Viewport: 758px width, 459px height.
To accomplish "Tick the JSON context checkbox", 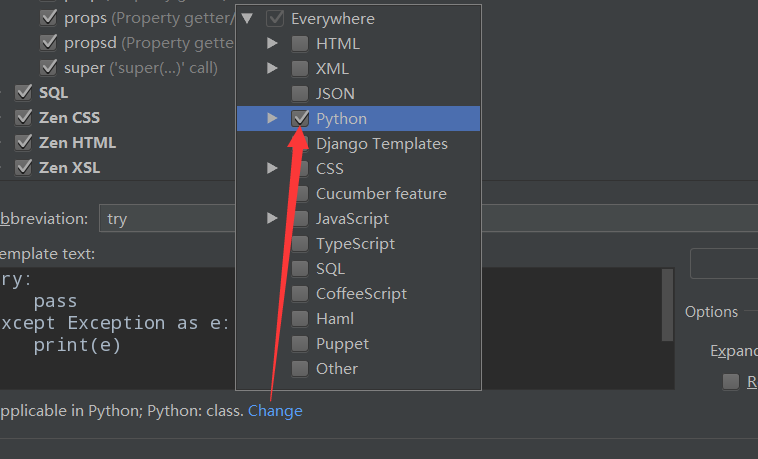I will [300, 94].
